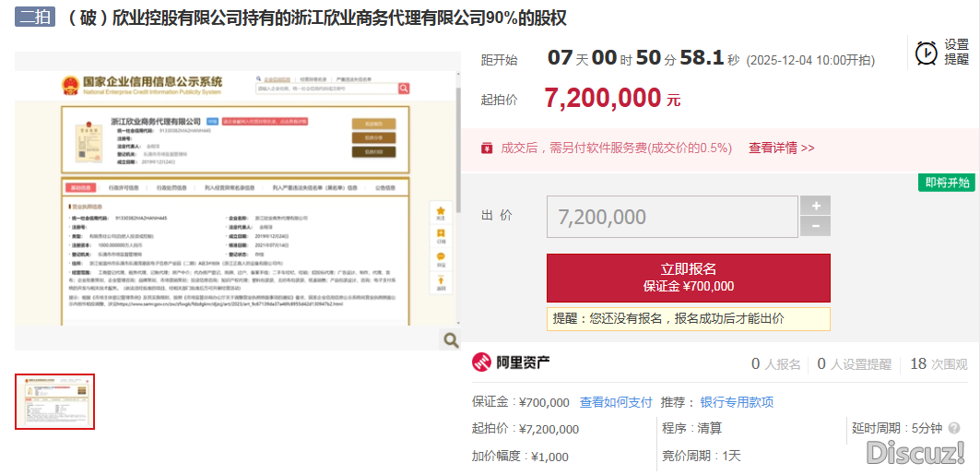Viewport: 980px width, 475px height.
Task: Click the 即将开始 status tag
Action: pos(947,182)
